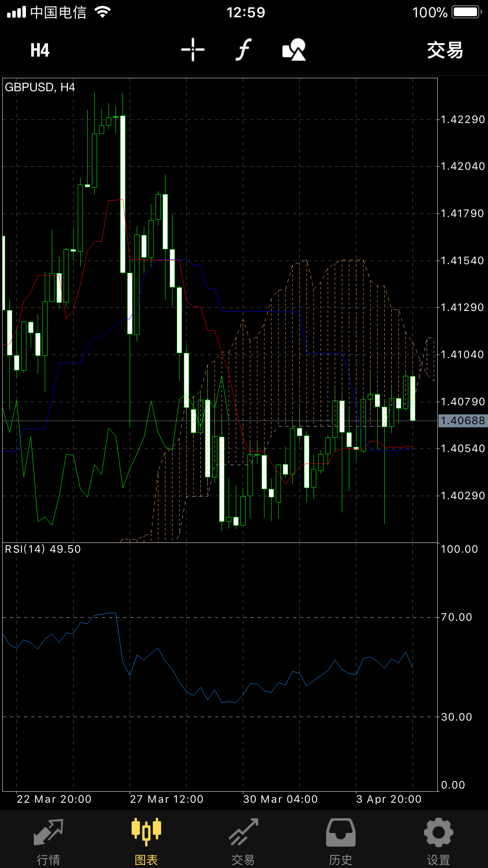Click the RSI 100.00 level label

pos(459,549)
